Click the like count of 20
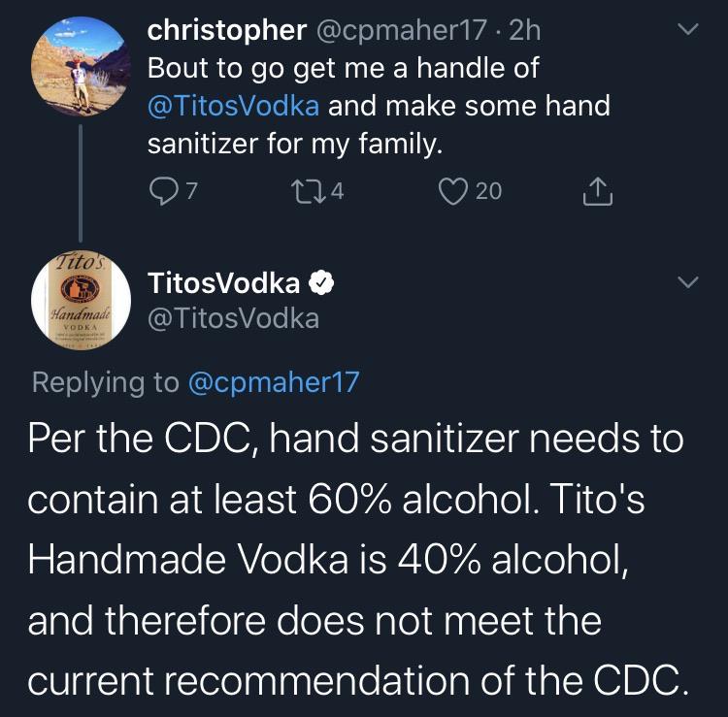This screenshot has width=728, height=717. (488, 192)
